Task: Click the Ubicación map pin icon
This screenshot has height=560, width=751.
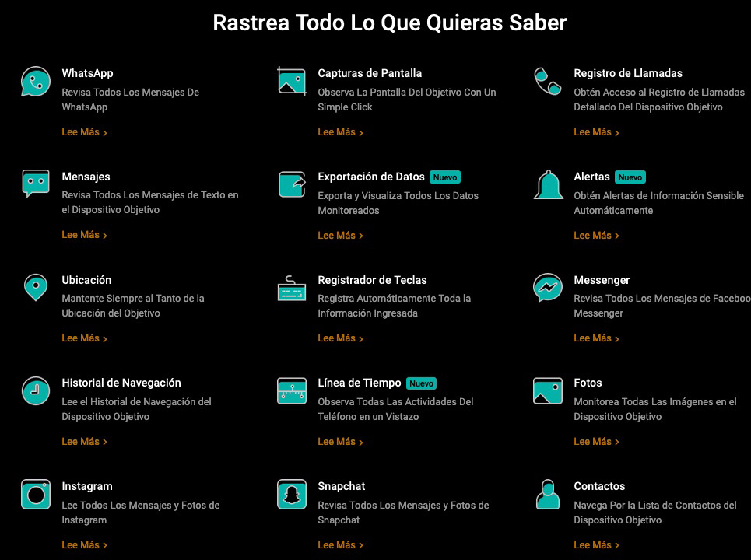Action: 36,288
